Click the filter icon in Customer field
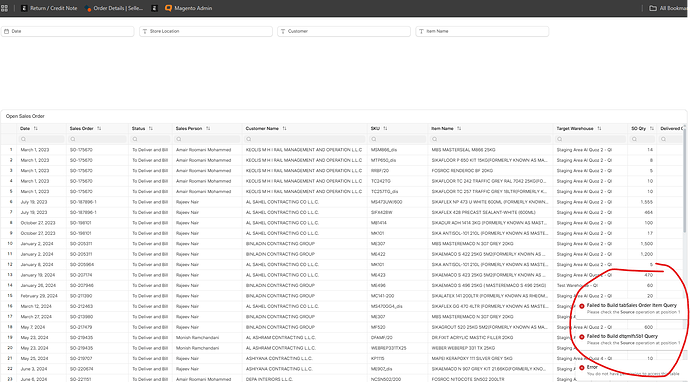Screen dimensions: 690x382 point(283,31)
